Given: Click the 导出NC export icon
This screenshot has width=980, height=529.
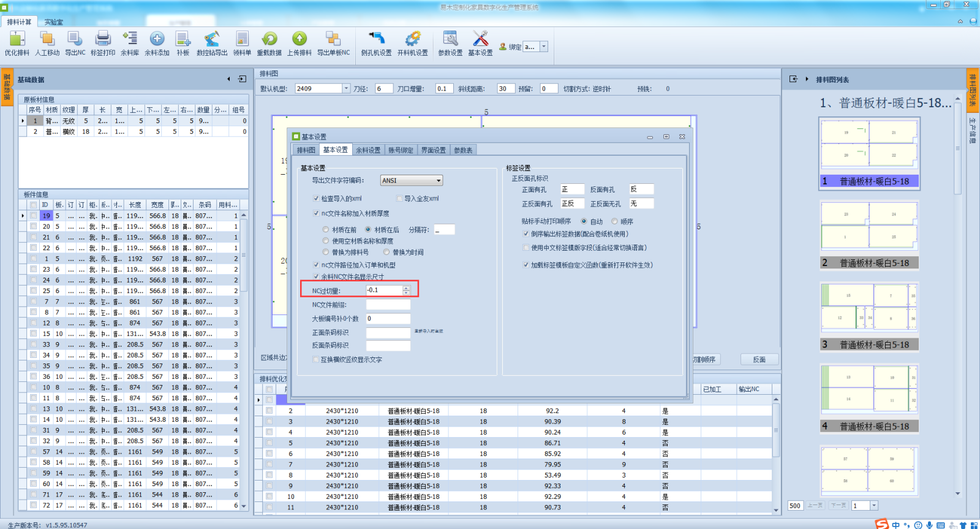Looking at the screenshot, I should pyautogui.click(x=75, y=40).
